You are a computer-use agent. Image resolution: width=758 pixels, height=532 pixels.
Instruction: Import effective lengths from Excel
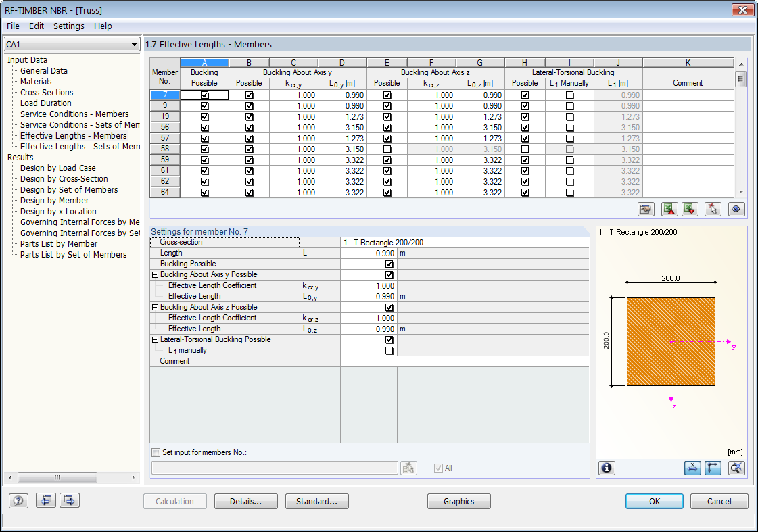[690, 209]
